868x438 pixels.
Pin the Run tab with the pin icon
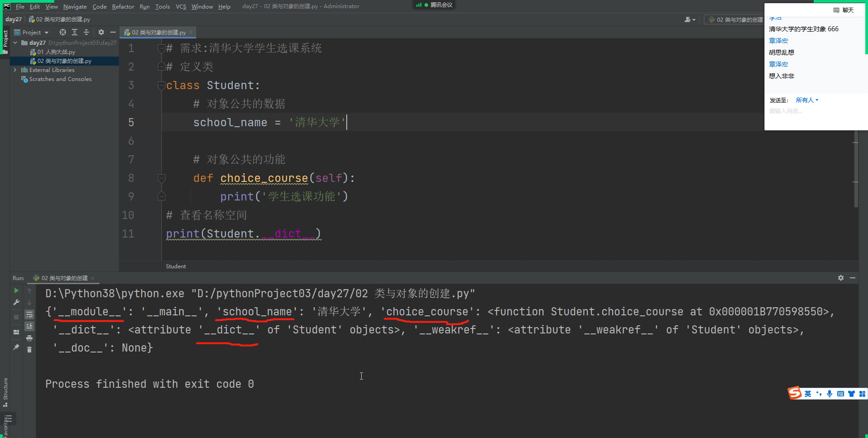pyautogui.click(x=16, y=347)
